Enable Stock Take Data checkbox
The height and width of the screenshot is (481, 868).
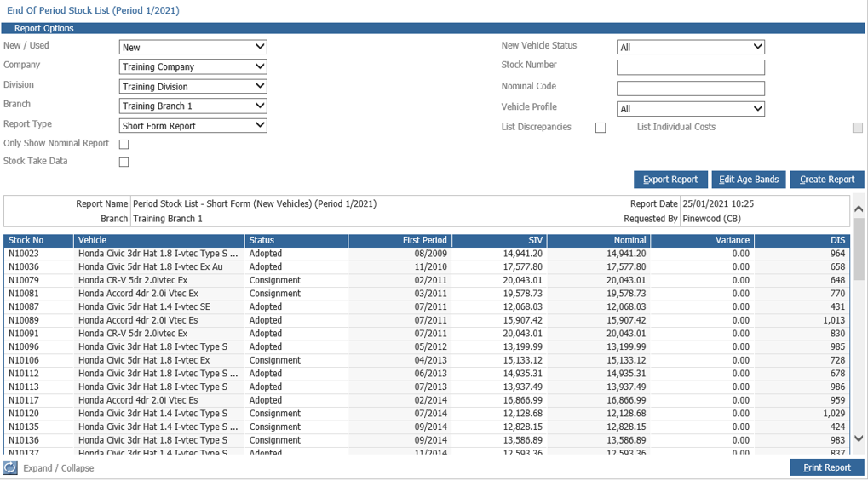point(124,163)
